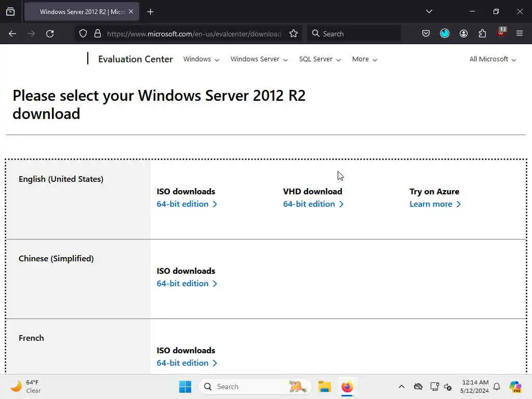
Task: Reload the current page
Action: click(50, 34)
